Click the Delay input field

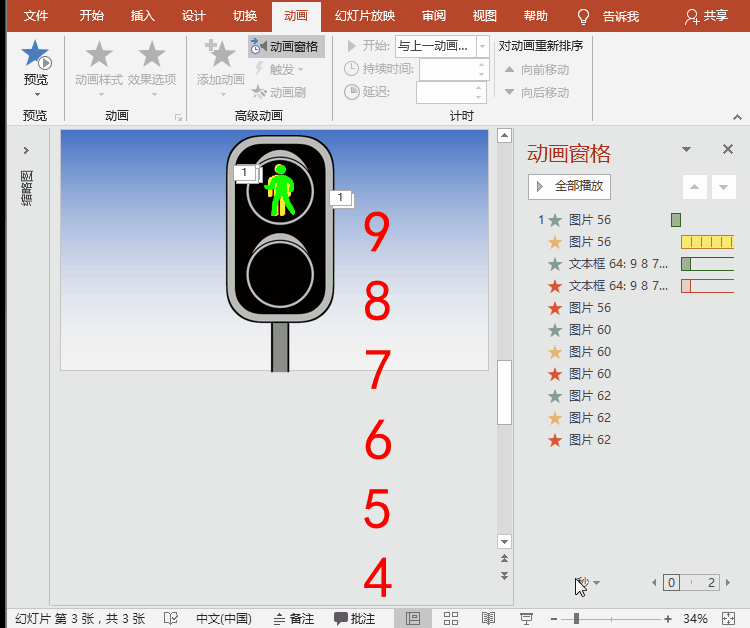[445, 92]
